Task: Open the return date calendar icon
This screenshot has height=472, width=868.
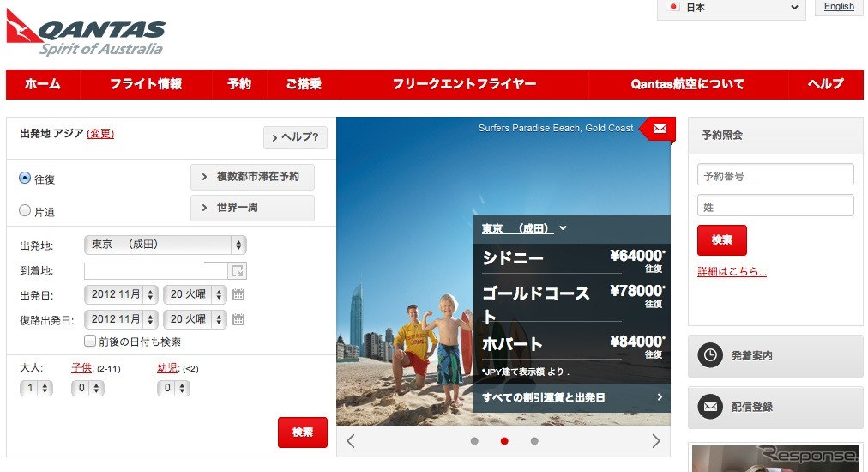Action: tap(238, 319)
